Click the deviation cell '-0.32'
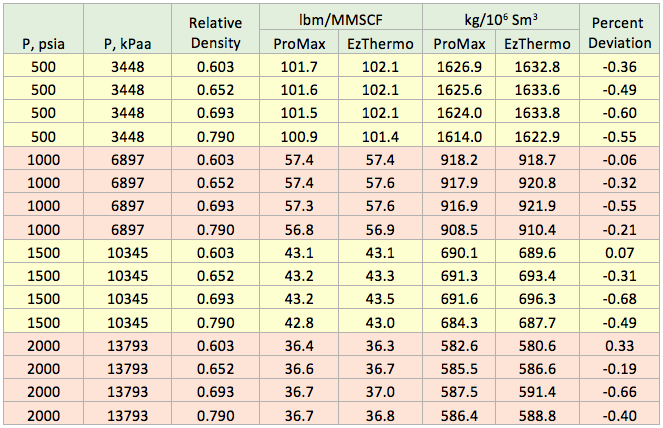This screenshot has height=428, width=663. point(619,182)
